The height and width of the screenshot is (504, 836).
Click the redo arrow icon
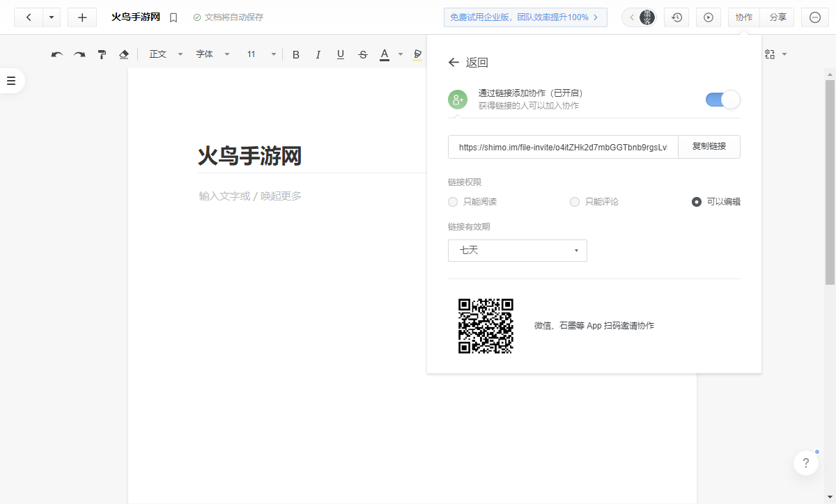(79, 54)
